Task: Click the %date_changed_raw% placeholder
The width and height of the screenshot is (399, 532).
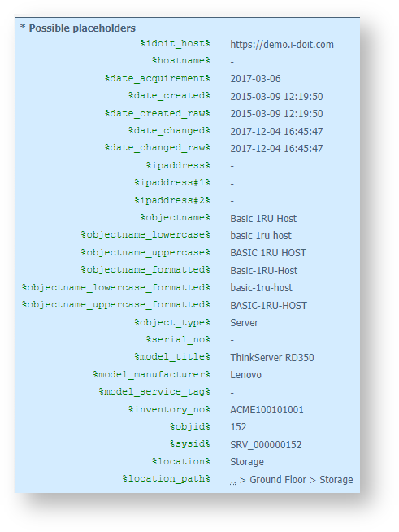Action: pyautogui.click(x=158, y=148)
